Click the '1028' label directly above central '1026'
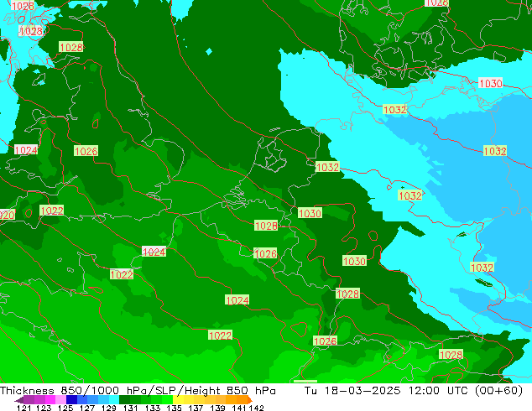Screen dimensions: 532x411 [266, 226]
